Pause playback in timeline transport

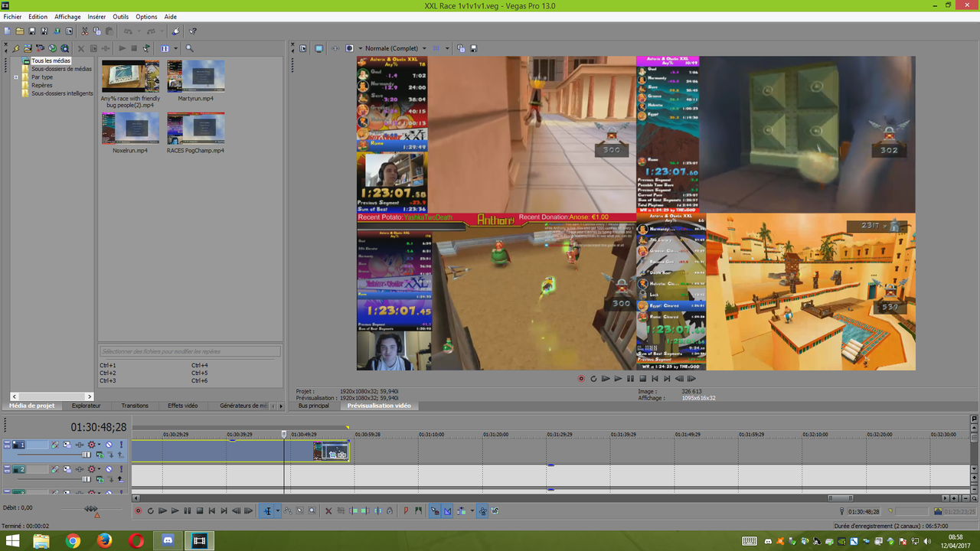coord(187,511)
